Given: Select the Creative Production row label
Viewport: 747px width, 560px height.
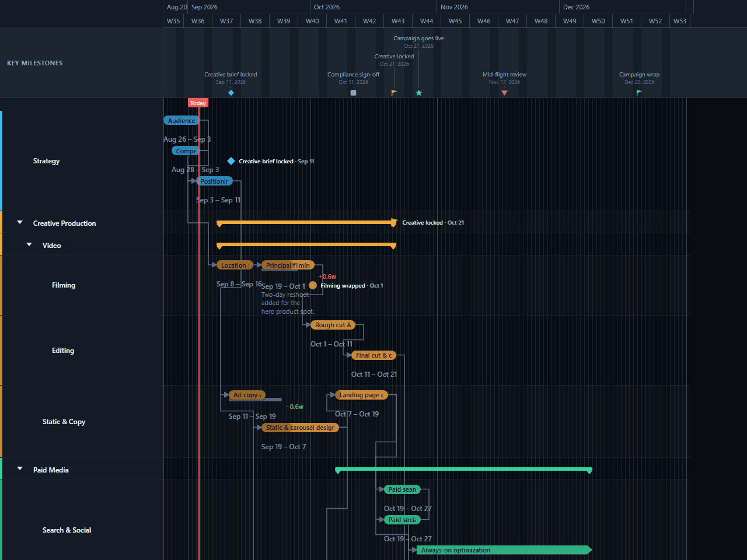Looking at the screenshot, I should tap(64, 223).
